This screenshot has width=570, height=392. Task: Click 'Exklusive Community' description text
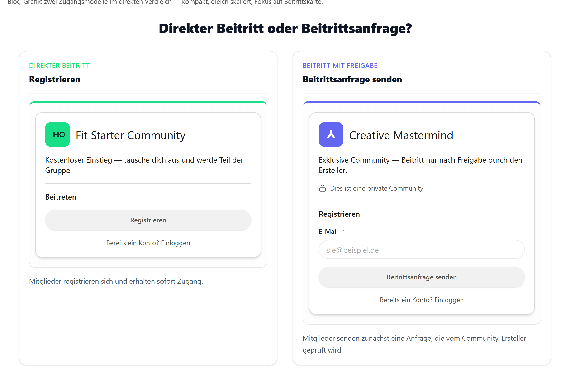pos(420,165)
